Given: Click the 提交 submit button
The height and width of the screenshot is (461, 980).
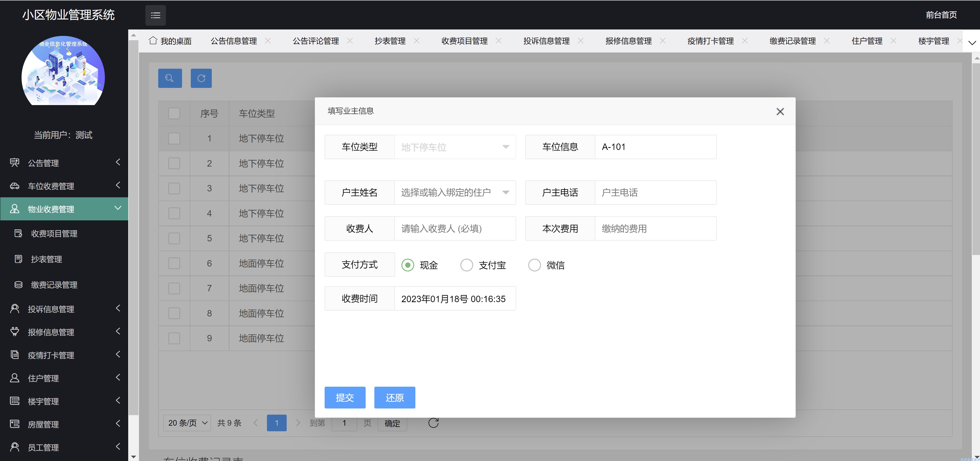Looking at the screenshot, I should [x=345, y=397].
